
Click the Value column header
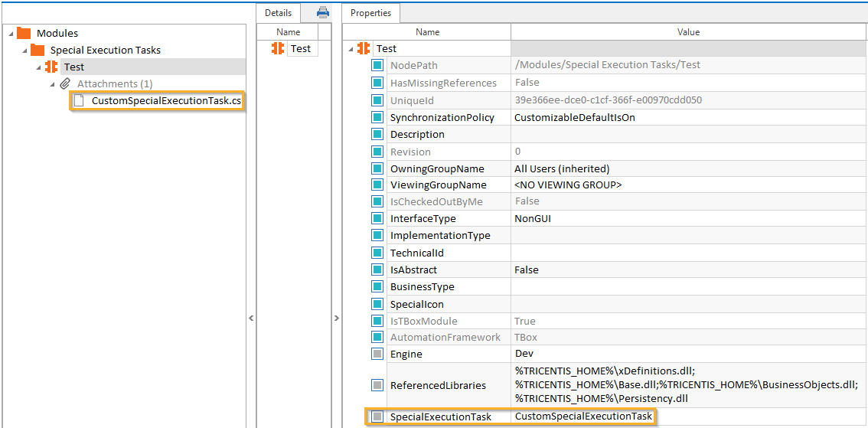[688, 32]
